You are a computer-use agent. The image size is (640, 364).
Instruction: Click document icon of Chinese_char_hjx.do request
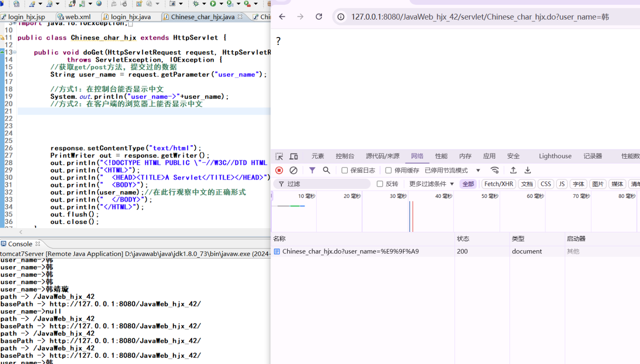[277, 251]
